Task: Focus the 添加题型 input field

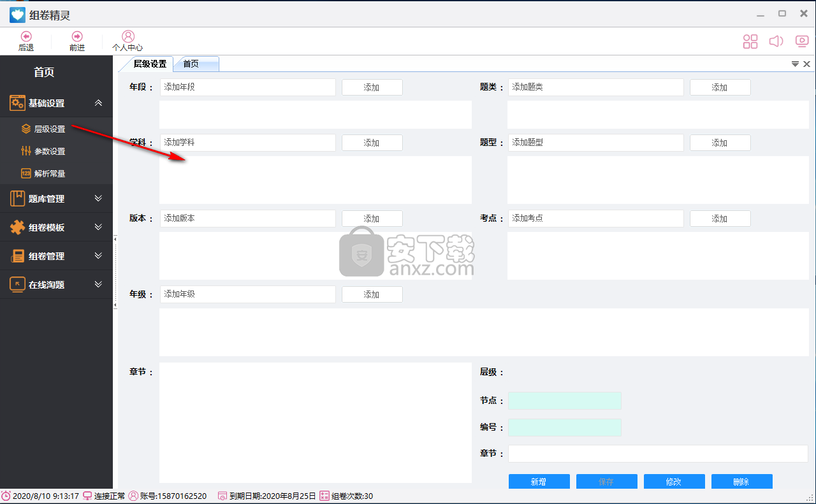Action: click(x=596, y=143)
